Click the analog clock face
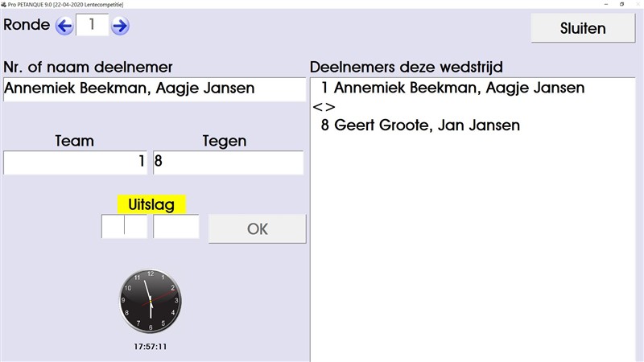 (151, 301)
